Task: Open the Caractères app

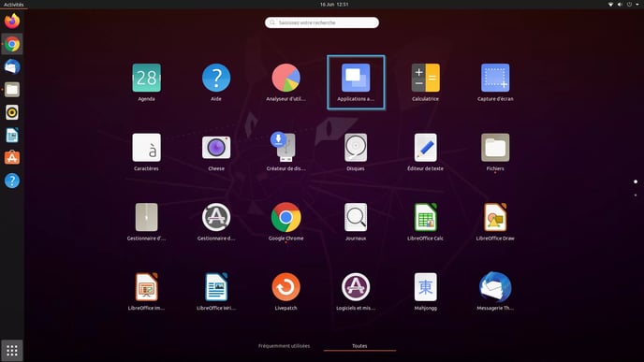Action: click(147, 148)
